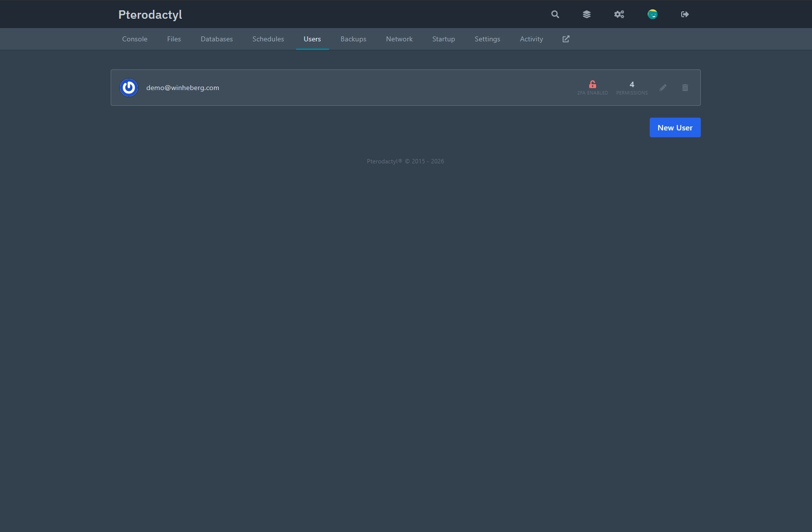The height and width of the screenshot is (532, 812).
Task: Open account settings avatar
Action: [653, 14]
